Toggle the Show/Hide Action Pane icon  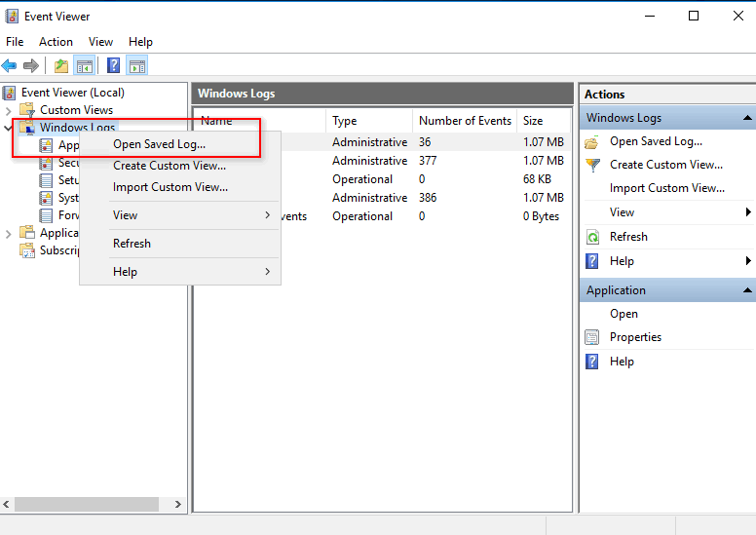(137, 65)
